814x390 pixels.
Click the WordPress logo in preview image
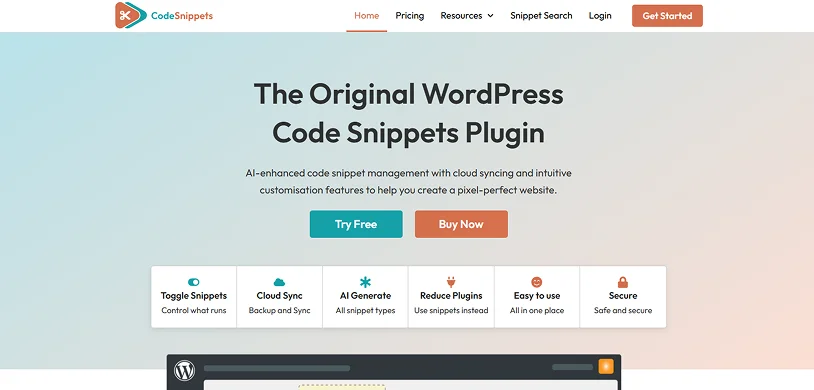[184, 370]
